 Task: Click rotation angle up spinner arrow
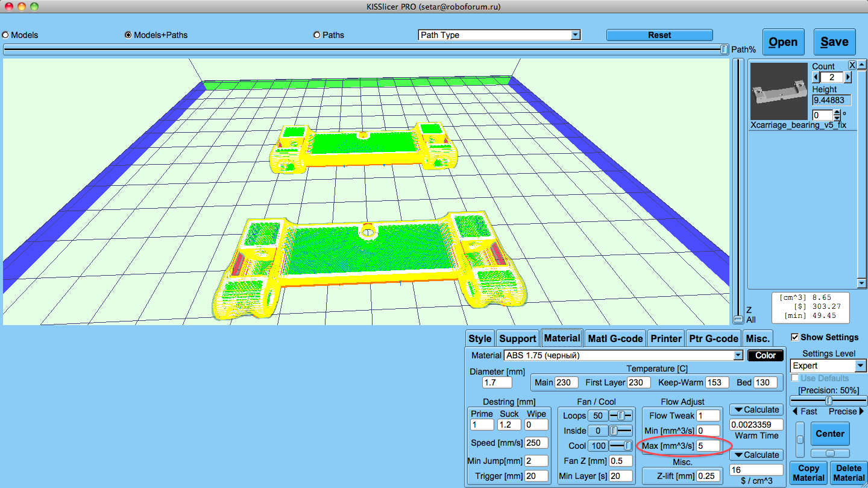point(837,112)
